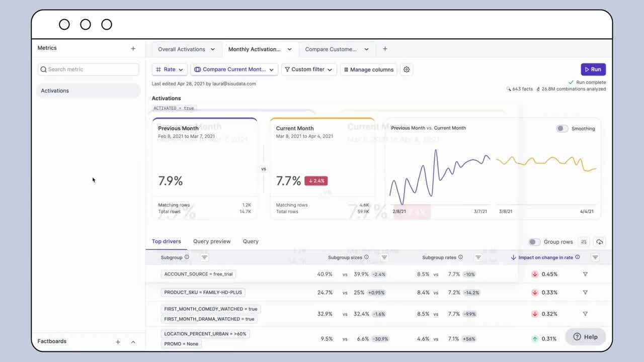Collapse the Factboards section
Screen dimensions: 644x362
133,342
